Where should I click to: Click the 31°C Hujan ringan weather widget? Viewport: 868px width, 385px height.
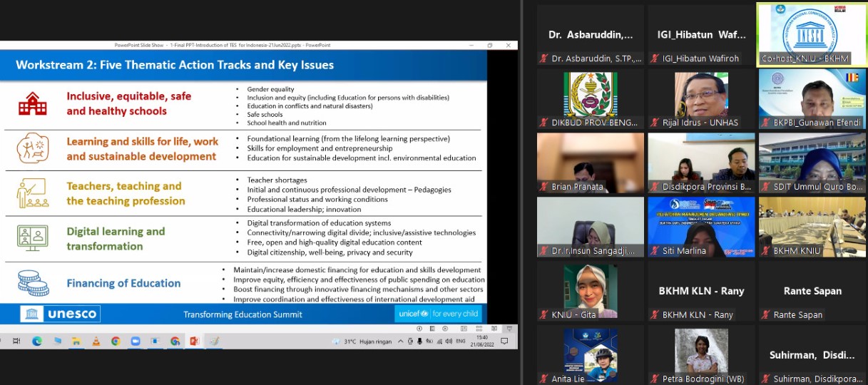(x=362, y=341)
